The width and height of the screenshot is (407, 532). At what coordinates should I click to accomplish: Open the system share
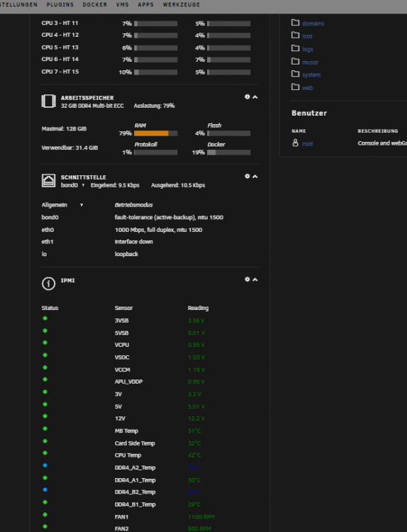click(x=311, y=75)
